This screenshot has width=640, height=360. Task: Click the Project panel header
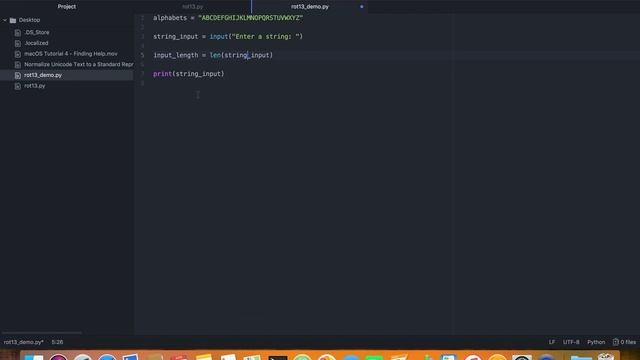pos(67,7)
